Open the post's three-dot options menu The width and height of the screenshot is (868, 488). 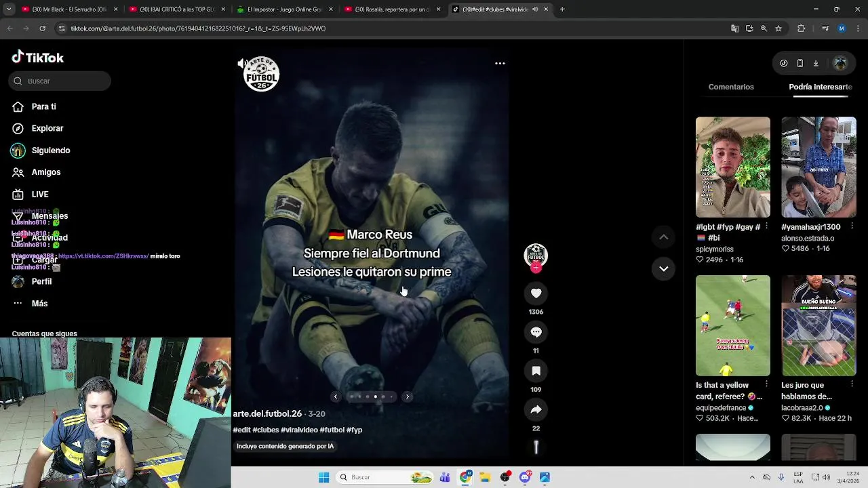coord(500,63)
